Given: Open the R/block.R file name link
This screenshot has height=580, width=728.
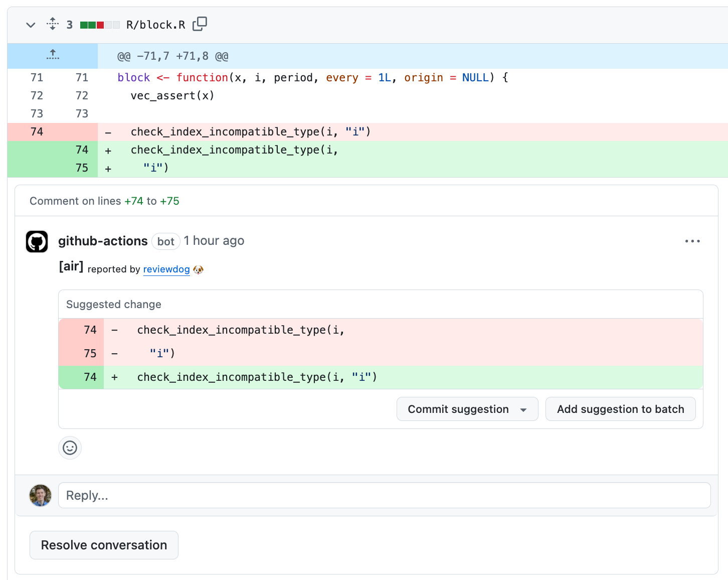Looking at the screenshot, I should pos(155,25).
